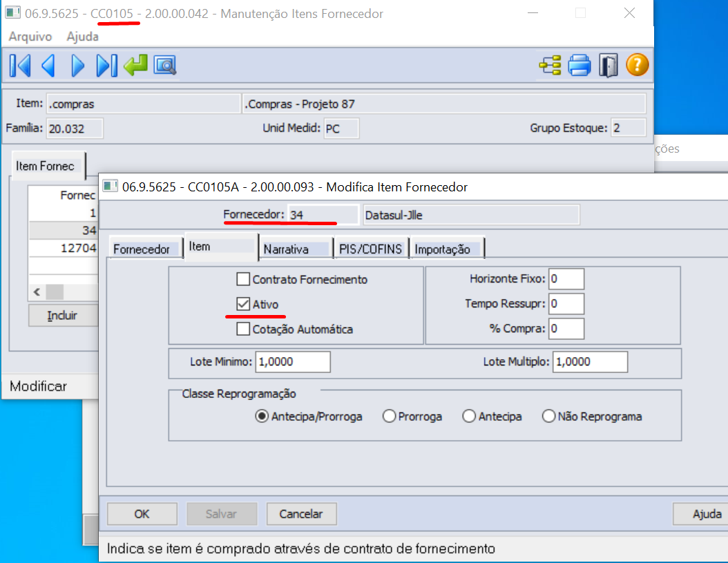
Task: Select the Item tab
Action: pos(221,246)
